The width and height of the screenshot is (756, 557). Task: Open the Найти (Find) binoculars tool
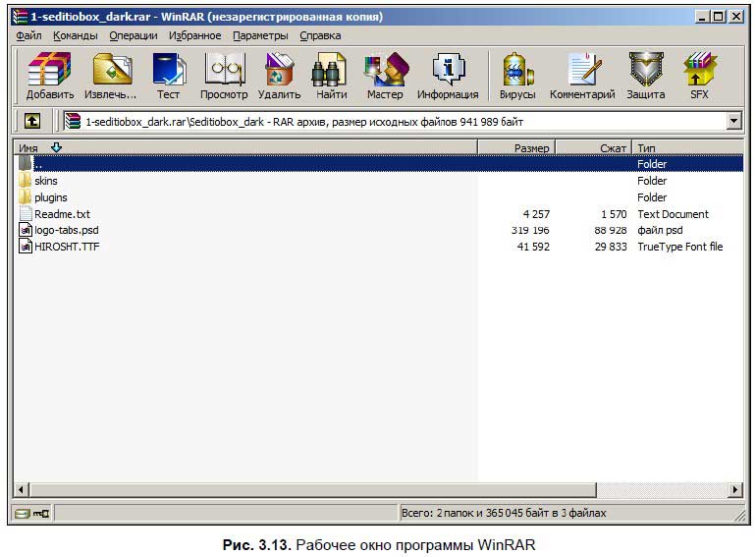click(x=331, y=77)
